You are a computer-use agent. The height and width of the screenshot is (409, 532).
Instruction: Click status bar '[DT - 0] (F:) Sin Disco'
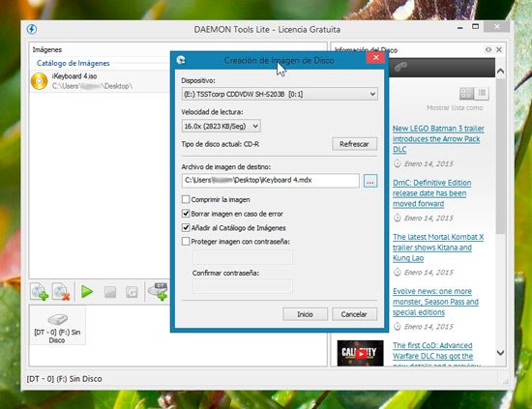point(64,379)
